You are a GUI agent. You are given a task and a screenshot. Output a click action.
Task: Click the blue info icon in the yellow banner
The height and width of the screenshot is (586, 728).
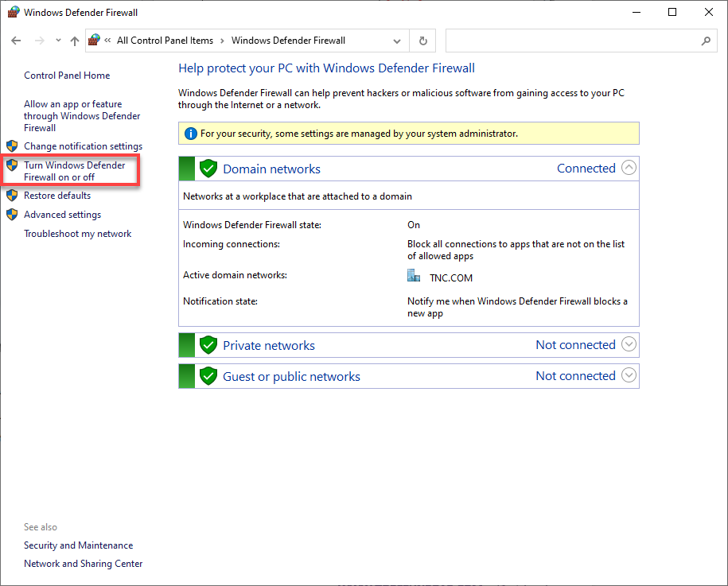(191, 134)
